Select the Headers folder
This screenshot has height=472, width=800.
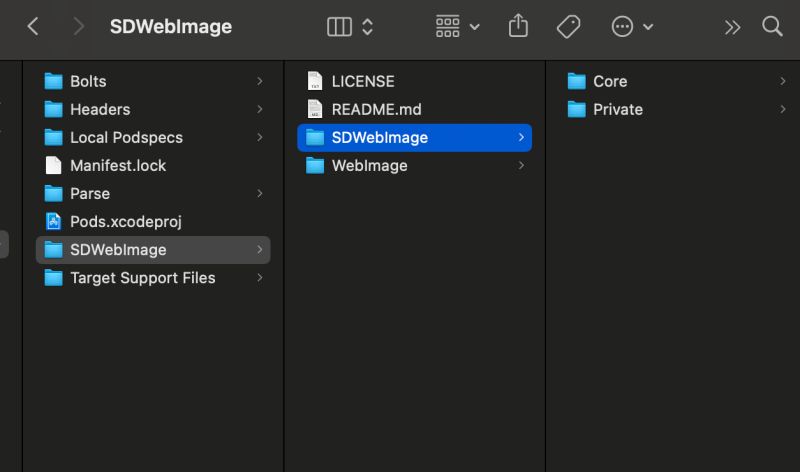(153, 110)
